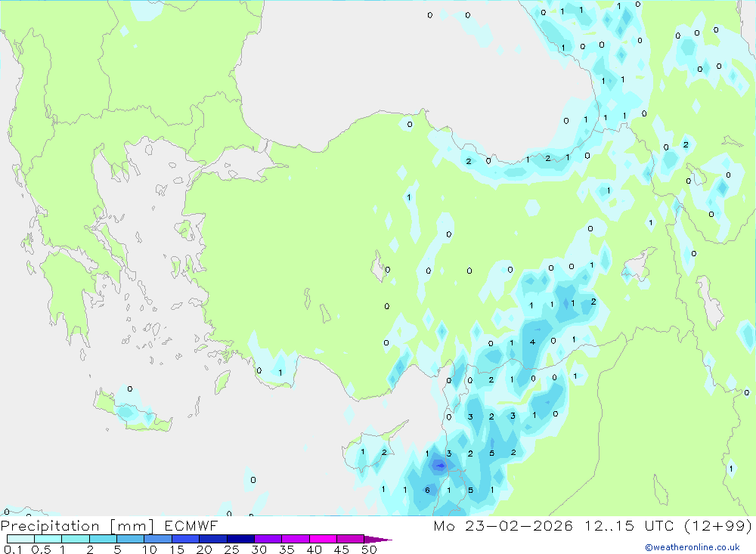Image resolution: width=756 pixels, height=554 pixels.
Task: Click the 15–20 mm legend color swatch
Action: (x=186, y=539)
